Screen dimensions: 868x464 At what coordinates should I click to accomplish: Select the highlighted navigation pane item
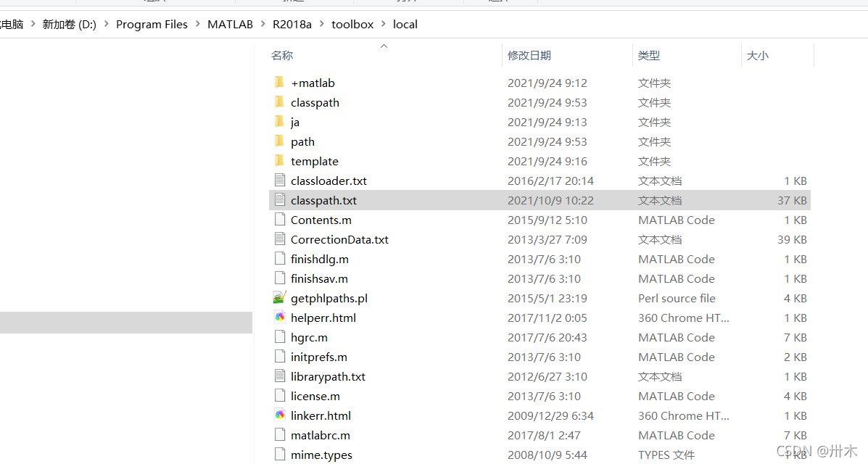click(126, 322)
